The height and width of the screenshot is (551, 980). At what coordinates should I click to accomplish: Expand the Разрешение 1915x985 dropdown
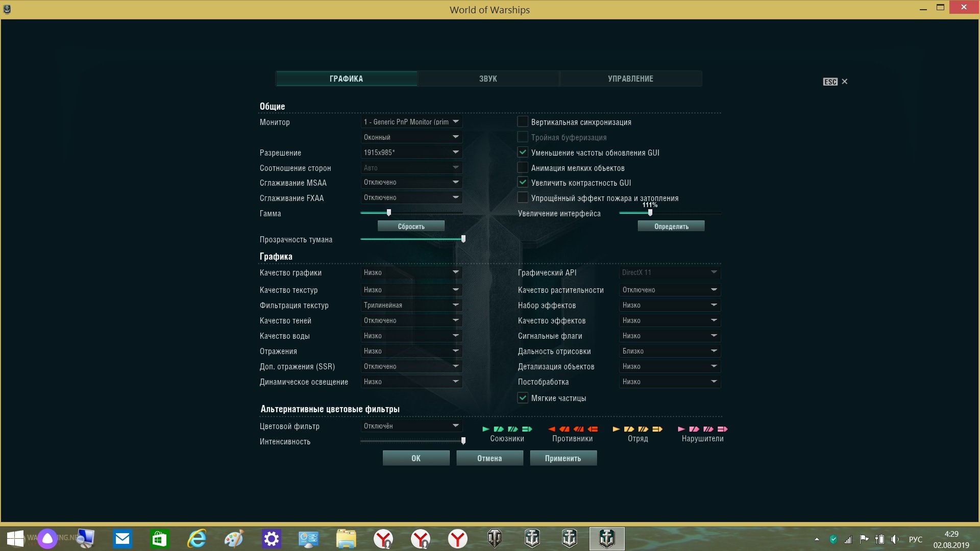tap(411, 153)
